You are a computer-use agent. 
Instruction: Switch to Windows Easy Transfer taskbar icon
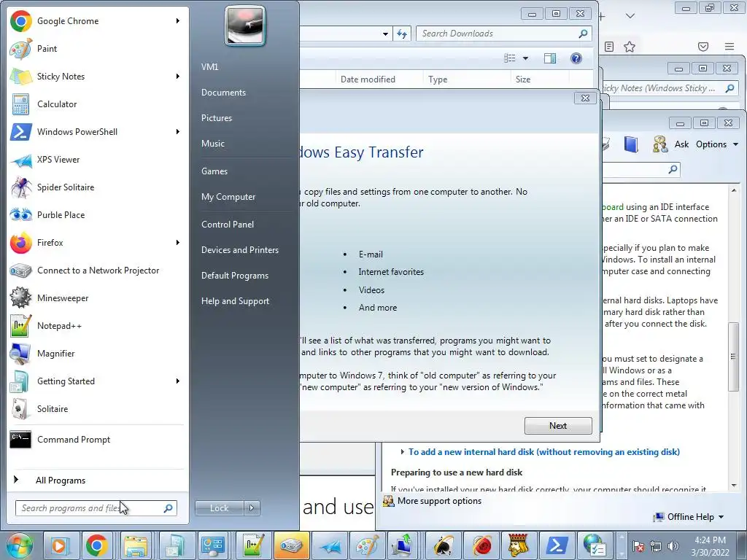[403, 545]
